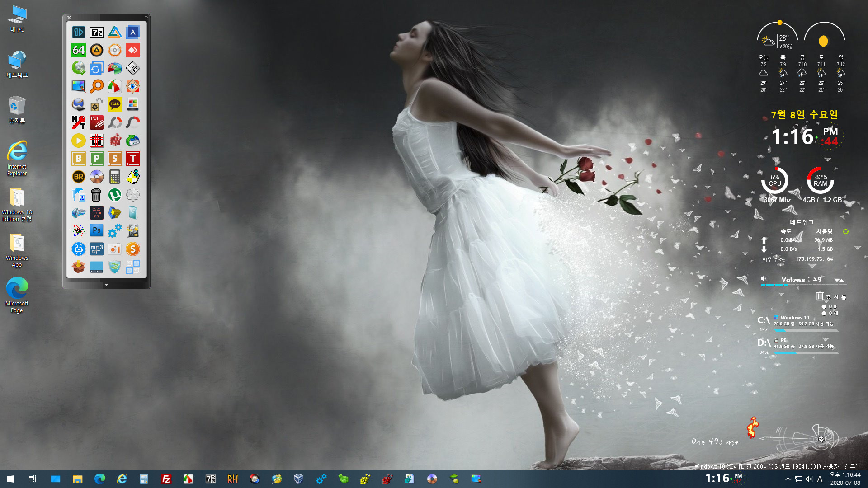Open the black trash can uninstaller icon
The image size is (868, 488).
(96, 195)
